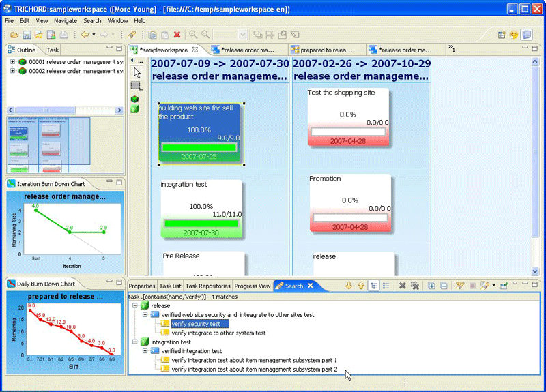546x392 pixels.
Task: Click the Search flashlight toolbar icon
Action: pos(132,35)
